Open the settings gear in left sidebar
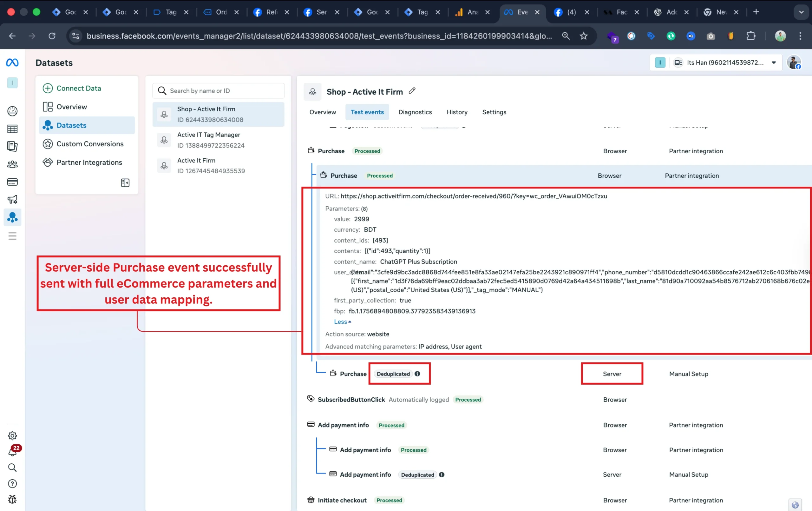 pyautogui.click(x=12, y=436)
